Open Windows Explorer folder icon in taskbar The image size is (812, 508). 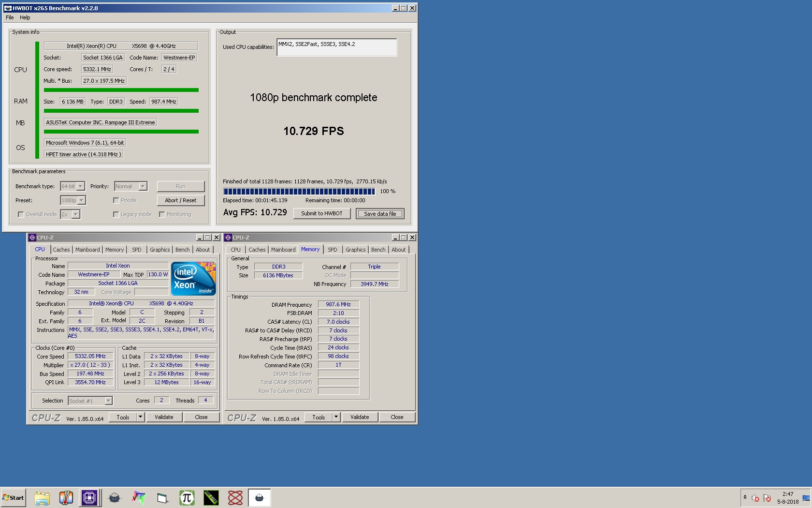coord(42,497)
